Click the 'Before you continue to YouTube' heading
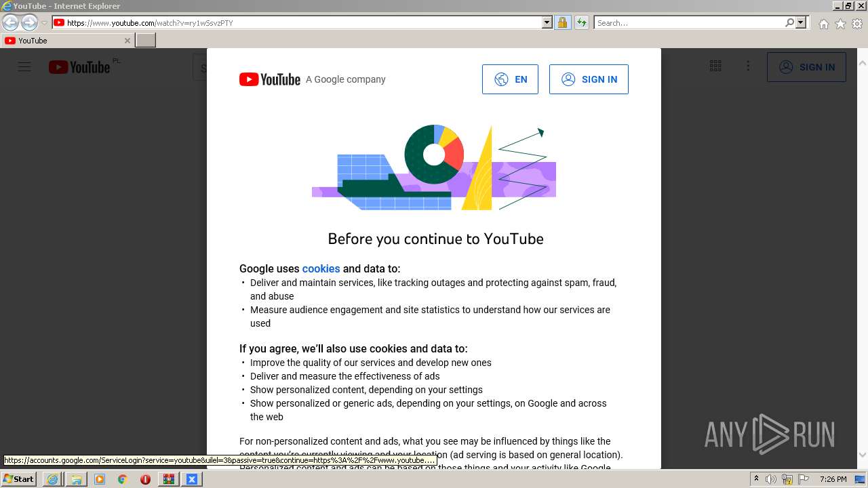 click(x=435, y=239)
